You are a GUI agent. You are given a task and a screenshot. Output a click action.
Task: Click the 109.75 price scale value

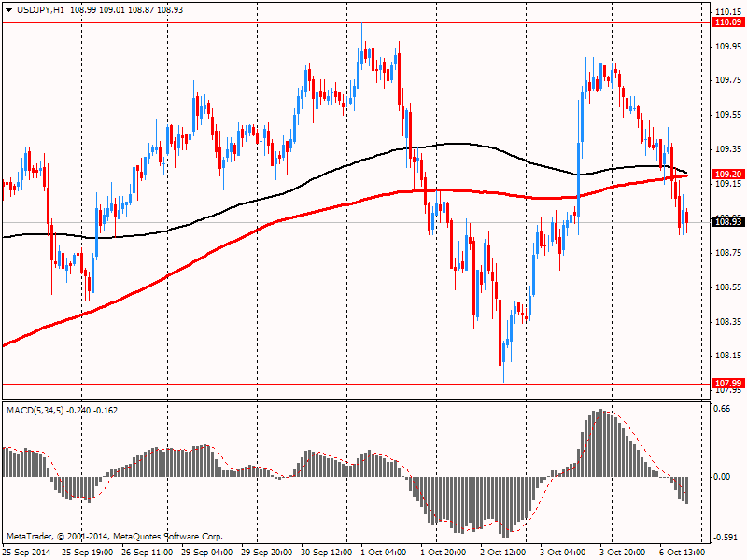[728, 80]
